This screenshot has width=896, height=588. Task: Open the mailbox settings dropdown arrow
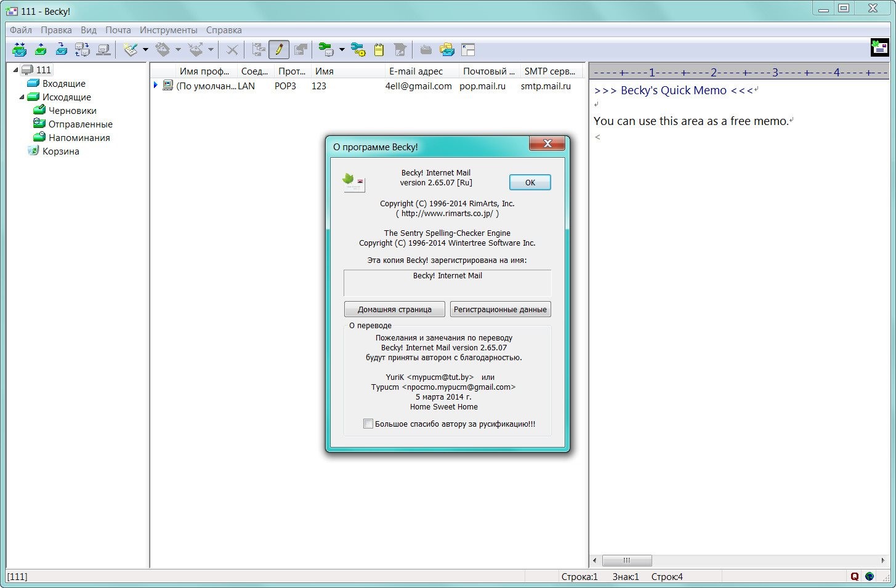342,49
